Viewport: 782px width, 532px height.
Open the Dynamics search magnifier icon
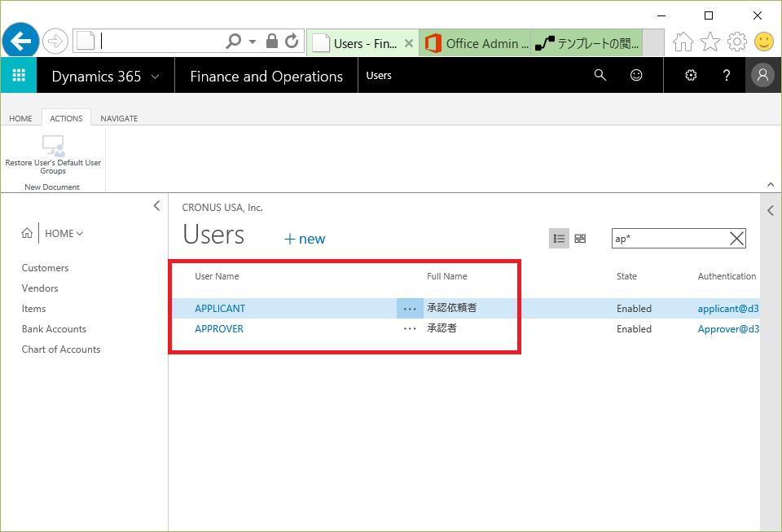[x=600, y=75]
